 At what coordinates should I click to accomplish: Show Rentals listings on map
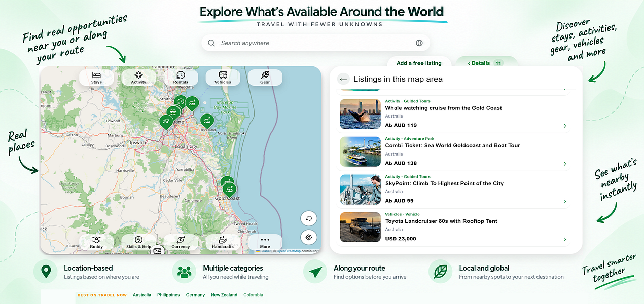coord(181,77)
